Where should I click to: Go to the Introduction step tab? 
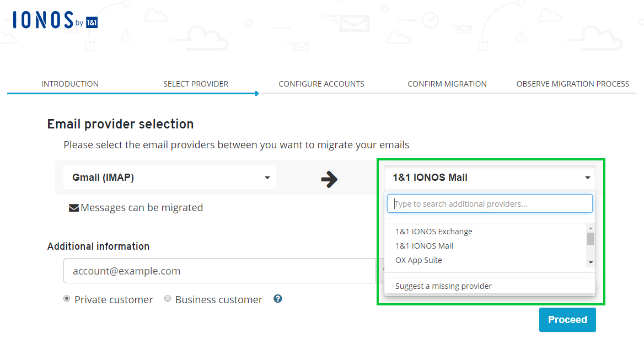[x=70, y=84]
